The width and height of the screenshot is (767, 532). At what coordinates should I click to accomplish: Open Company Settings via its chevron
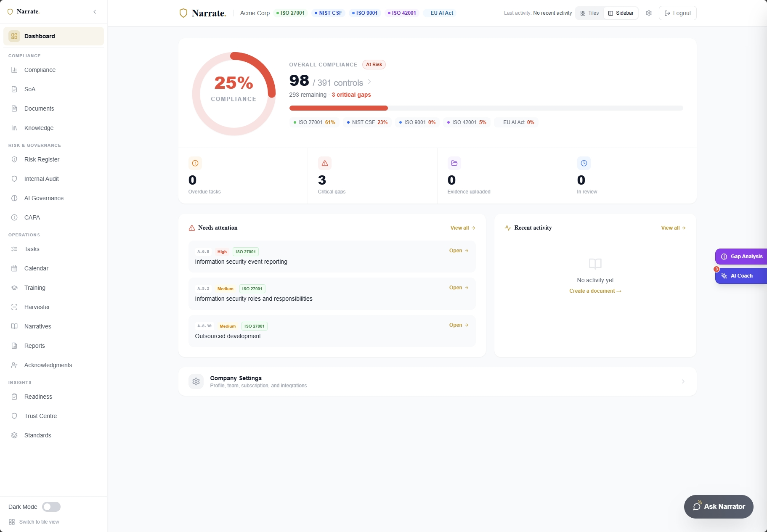[x=682, y=381]
